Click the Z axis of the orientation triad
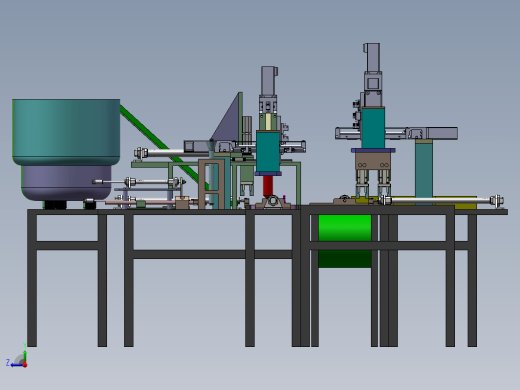520x390 pixels. click(16, 365)
